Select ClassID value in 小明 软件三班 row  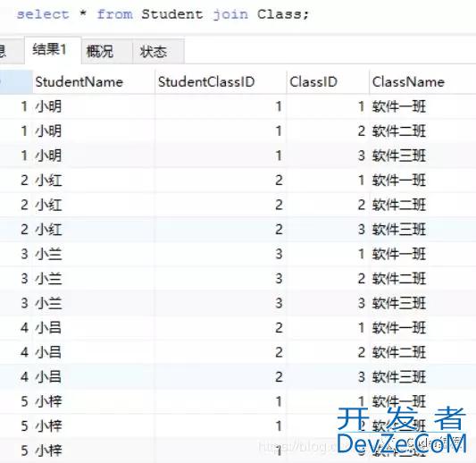pos(361,156)
